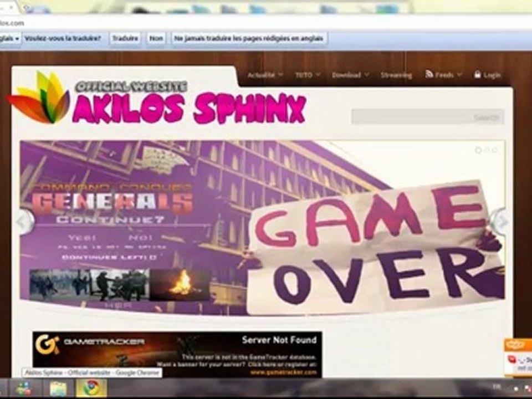Viewport: 532px width, 399px height.
Task: Open the Windows Live Messenger taskbar icon
Action: pyautogui.click(x=24, y=389)
